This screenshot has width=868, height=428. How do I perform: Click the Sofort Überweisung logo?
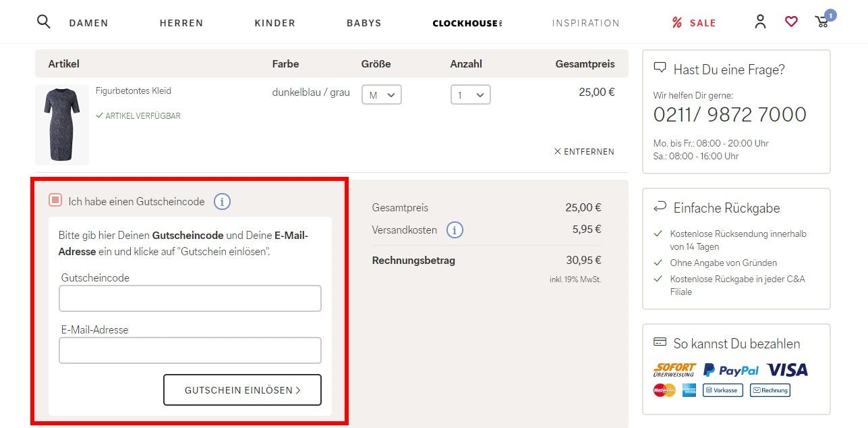tap(674, 370)
